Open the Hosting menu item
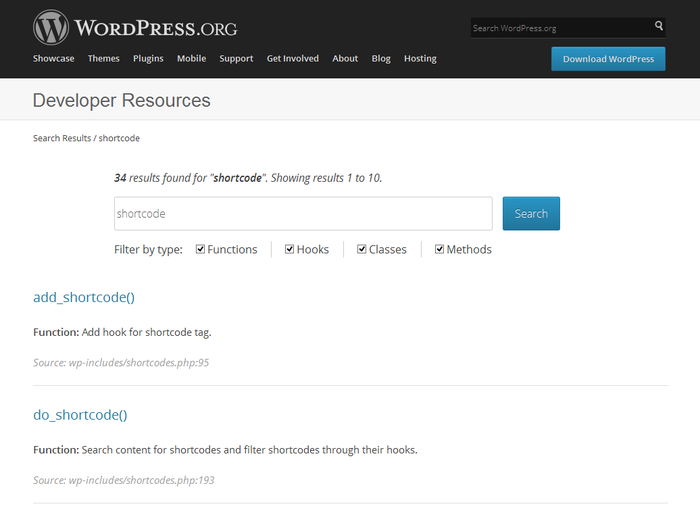This screenshot has width=700, height=519. 420,58
